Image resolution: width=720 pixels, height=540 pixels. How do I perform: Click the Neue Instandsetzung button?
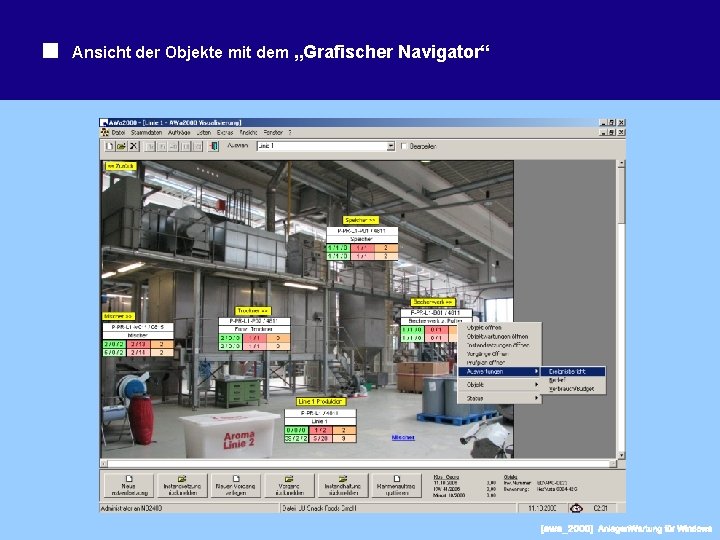pos(129,485)
